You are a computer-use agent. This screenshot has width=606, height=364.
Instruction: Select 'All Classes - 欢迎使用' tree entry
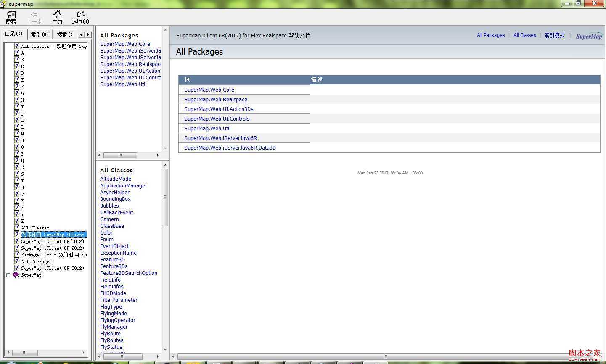pyautogui.click(x=54, y=46)
